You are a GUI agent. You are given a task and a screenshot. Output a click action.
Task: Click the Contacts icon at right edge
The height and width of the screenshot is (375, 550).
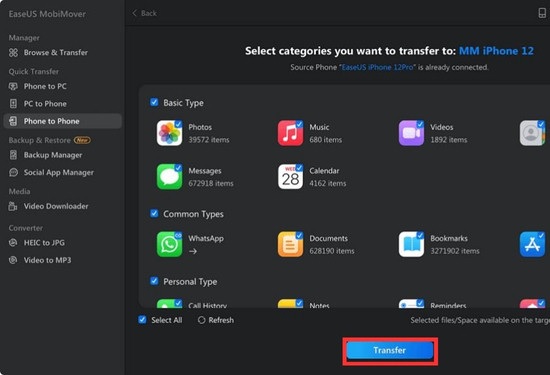pos(532,133)
